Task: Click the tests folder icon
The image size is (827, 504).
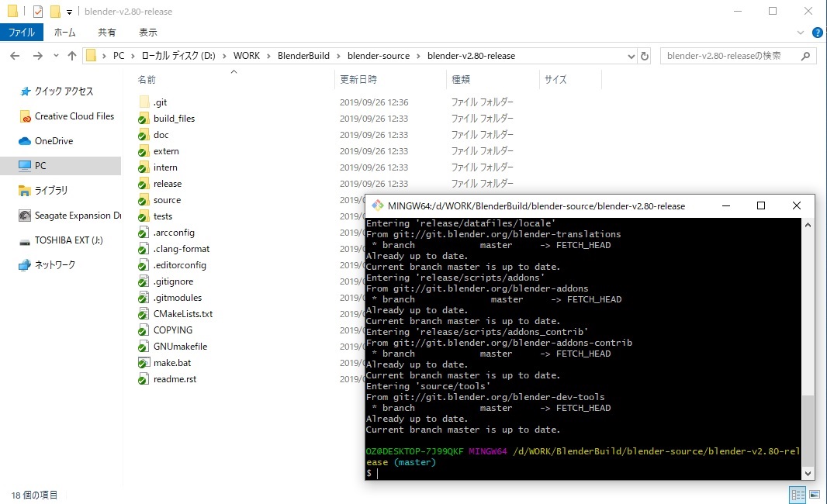Action: 144,216
